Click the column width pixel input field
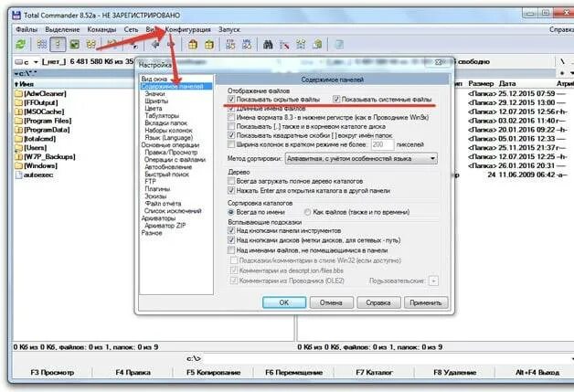This screenshot has height=392, width=574. tap(383, 144)
